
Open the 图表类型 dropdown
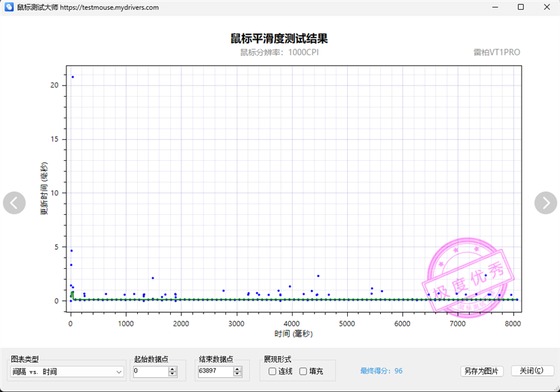click(x=67, y=372)
